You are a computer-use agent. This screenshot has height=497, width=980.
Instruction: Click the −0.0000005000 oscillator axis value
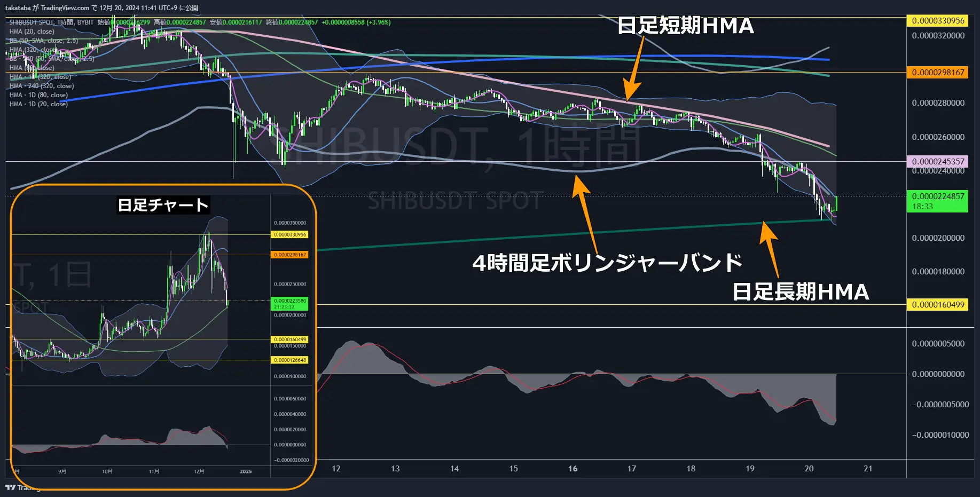pos(940,405)
